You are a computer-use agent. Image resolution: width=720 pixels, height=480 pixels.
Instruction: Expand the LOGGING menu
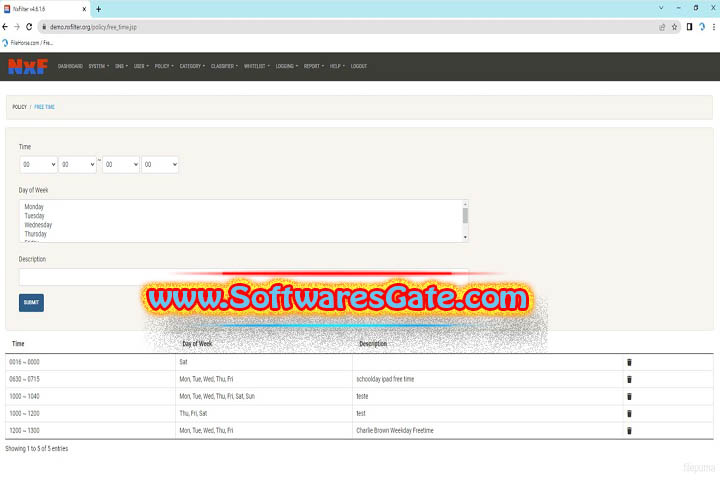coord(287,66)
